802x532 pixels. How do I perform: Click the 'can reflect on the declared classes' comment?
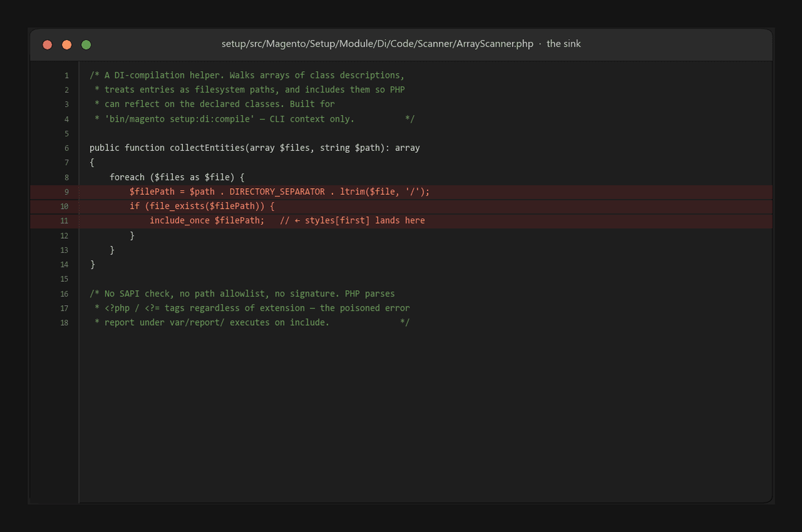pos(215,104)
